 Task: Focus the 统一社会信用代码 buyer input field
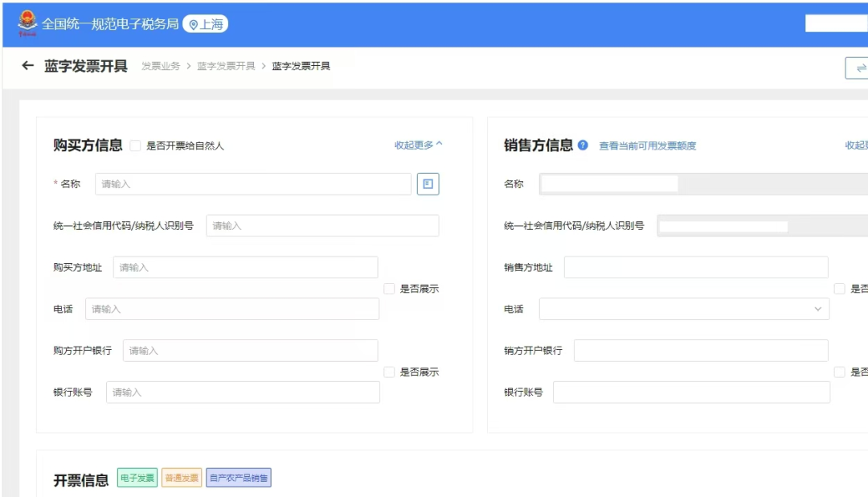(321, 226)
